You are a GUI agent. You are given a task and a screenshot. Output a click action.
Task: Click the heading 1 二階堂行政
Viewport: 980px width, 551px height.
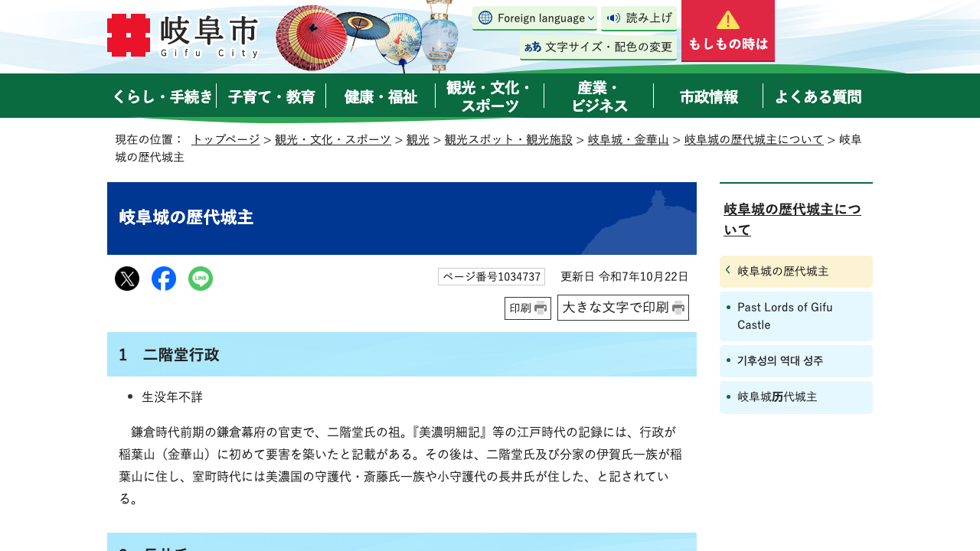[402, 354]
